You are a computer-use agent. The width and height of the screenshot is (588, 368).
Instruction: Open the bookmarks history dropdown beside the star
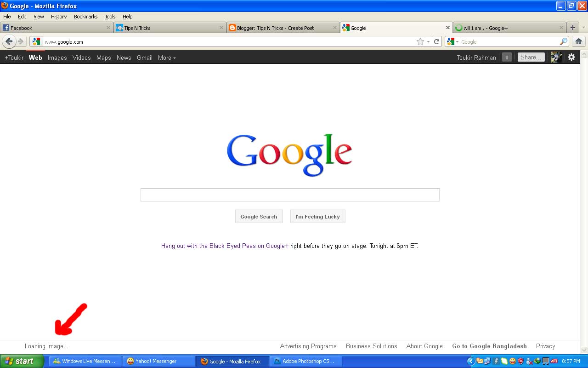click(428, 41)
